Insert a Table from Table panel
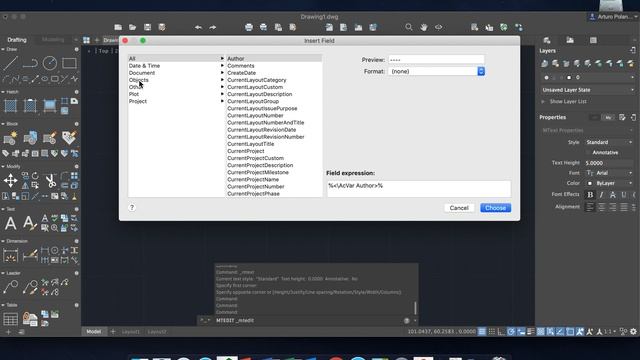The height and width of the screenshot is (360, 640). tap(10, 319)
